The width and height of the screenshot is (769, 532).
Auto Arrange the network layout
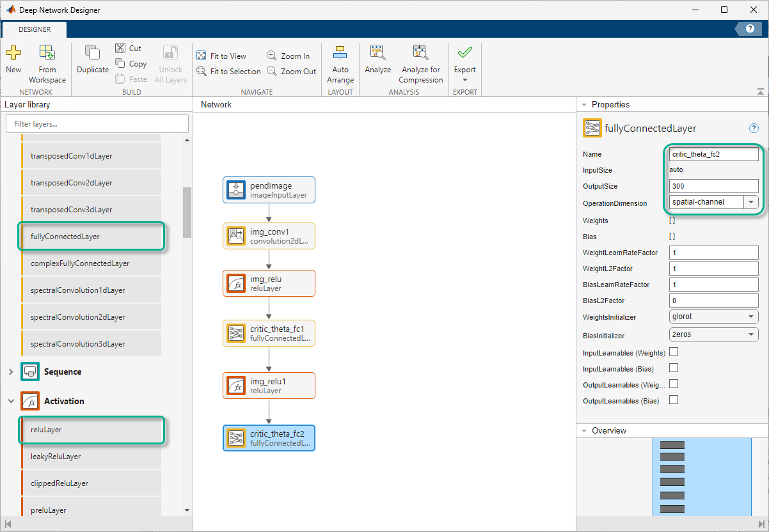pos(340,64)
